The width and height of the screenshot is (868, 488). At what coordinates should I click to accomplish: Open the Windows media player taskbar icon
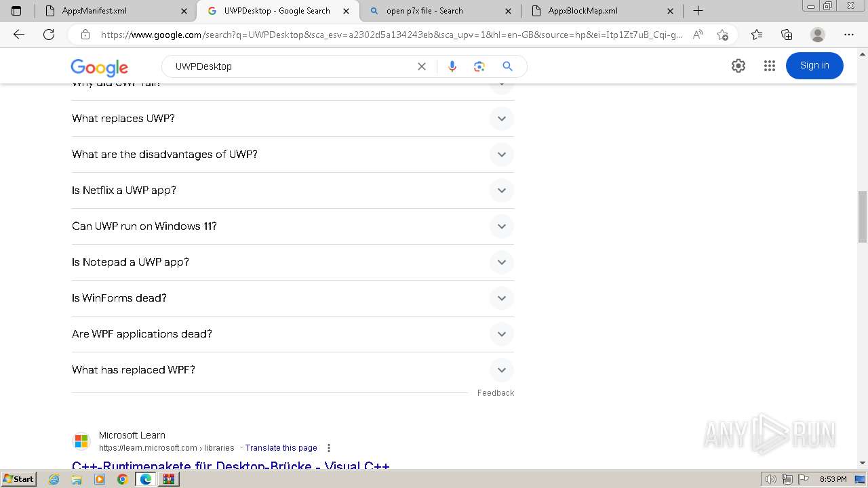click(x=100, y=479)
